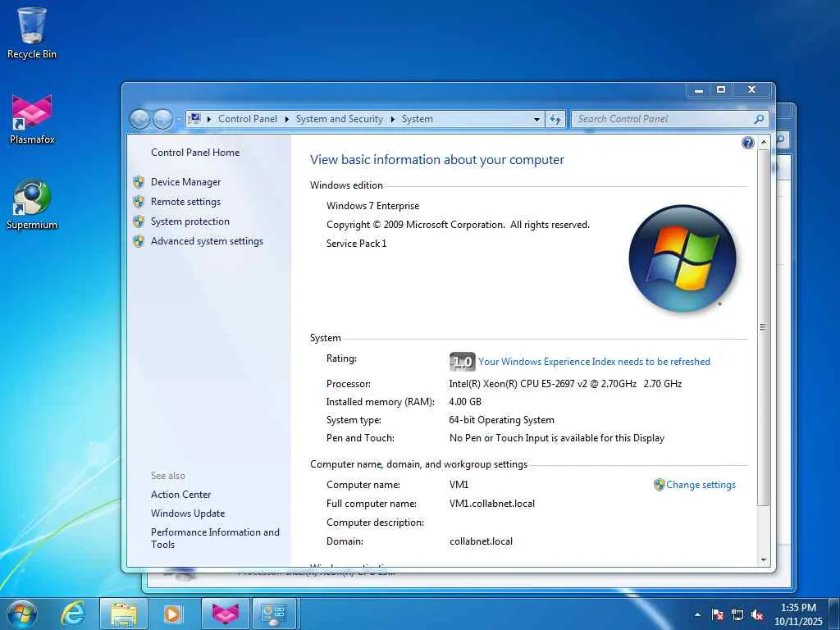Click the search magnifier icon
840x630 pixels.
point(759,119)
